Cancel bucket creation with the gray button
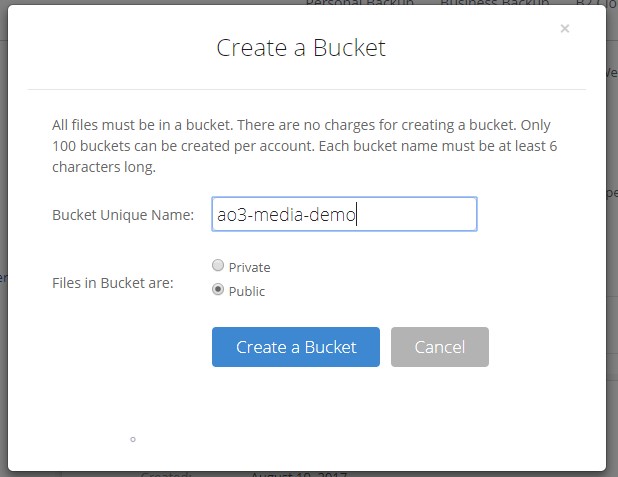 [439, 347]
